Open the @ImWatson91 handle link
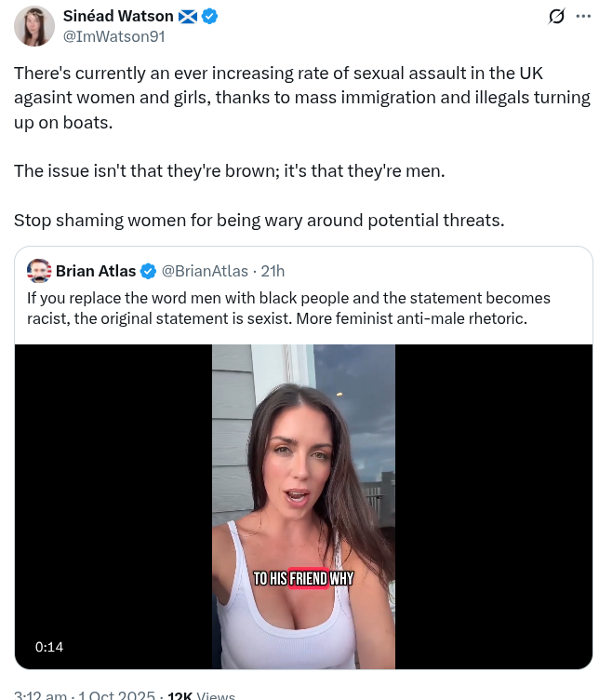 pos(114,36)
